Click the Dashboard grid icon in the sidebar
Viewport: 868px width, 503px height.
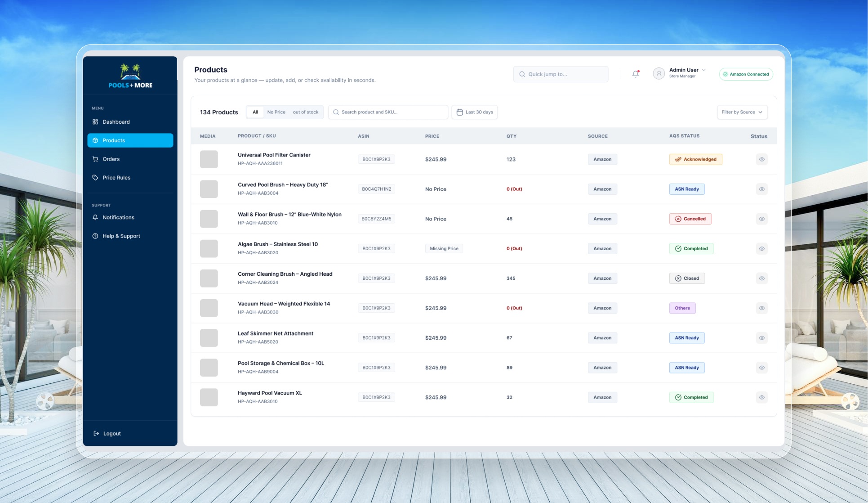(x=95, y=122)
